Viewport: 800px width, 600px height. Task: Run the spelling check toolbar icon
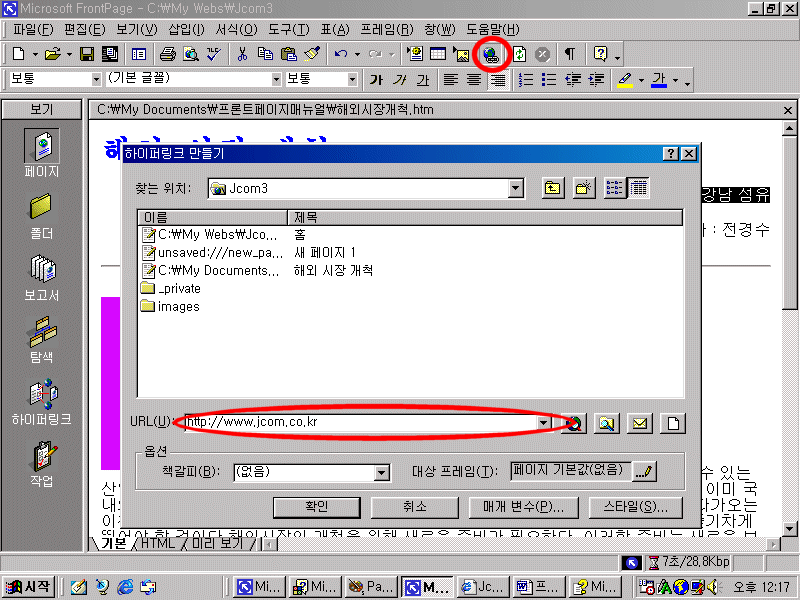pyautogui.click(x=214, y=54)
